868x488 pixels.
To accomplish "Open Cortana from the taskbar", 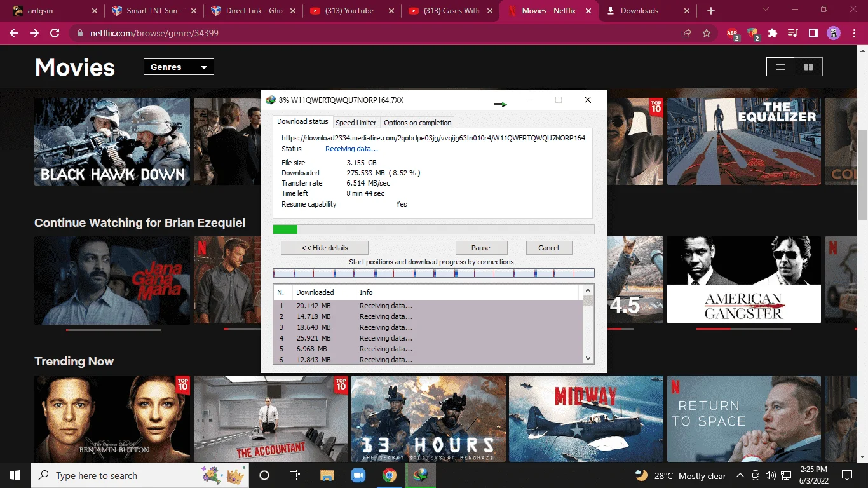I will click(x=264, y=475).
